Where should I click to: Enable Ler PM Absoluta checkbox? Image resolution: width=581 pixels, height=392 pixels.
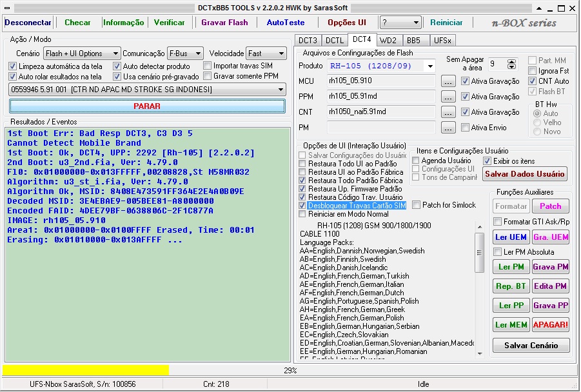(498, 252)
